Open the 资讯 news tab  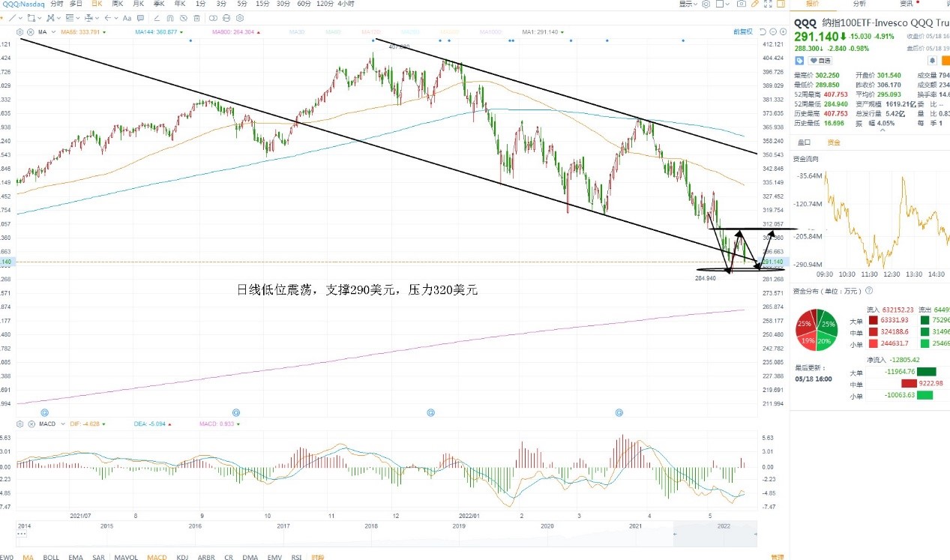[x=907, y=4]
